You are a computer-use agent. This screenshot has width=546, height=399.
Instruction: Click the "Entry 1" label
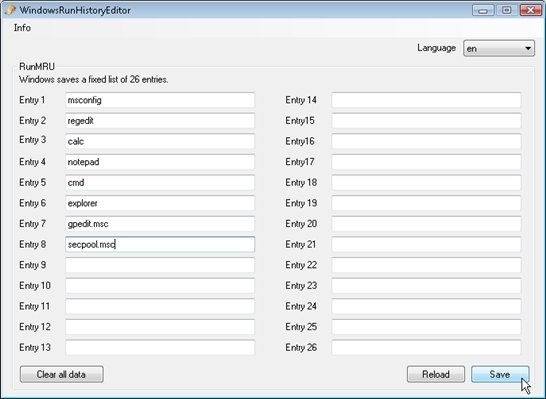32,100
